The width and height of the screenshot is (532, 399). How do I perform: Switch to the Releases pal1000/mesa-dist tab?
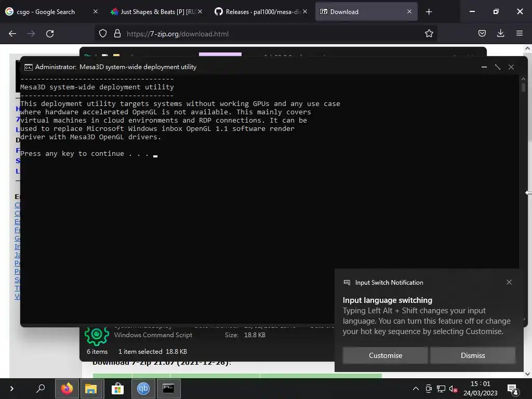[261, 11]
